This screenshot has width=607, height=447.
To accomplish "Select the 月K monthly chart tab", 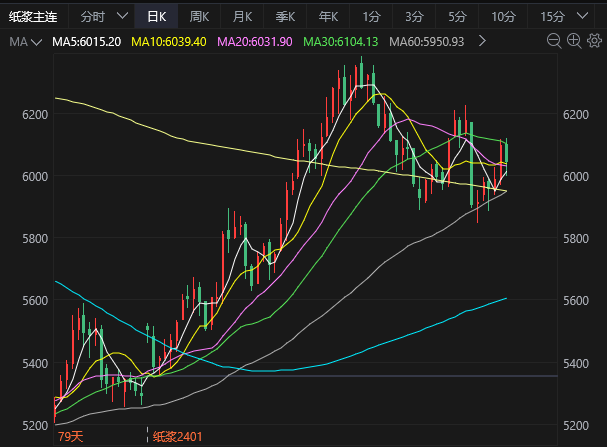I will (x=243, y=16).
